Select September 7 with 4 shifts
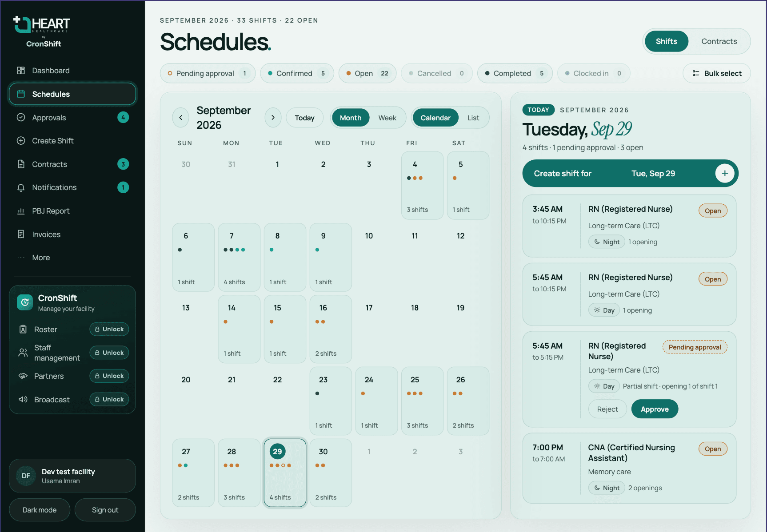767x532 pixels. pos(239,258)
